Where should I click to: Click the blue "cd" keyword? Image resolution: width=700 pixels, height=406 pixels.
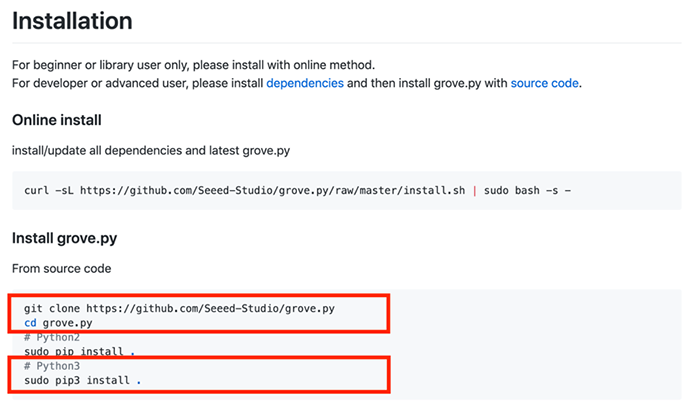click(30, 323)
